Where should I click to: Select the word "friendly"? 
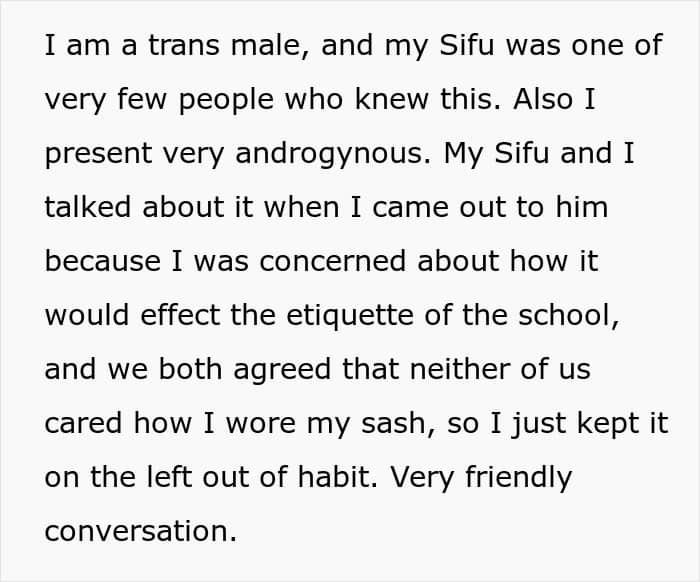pos(518,478)
